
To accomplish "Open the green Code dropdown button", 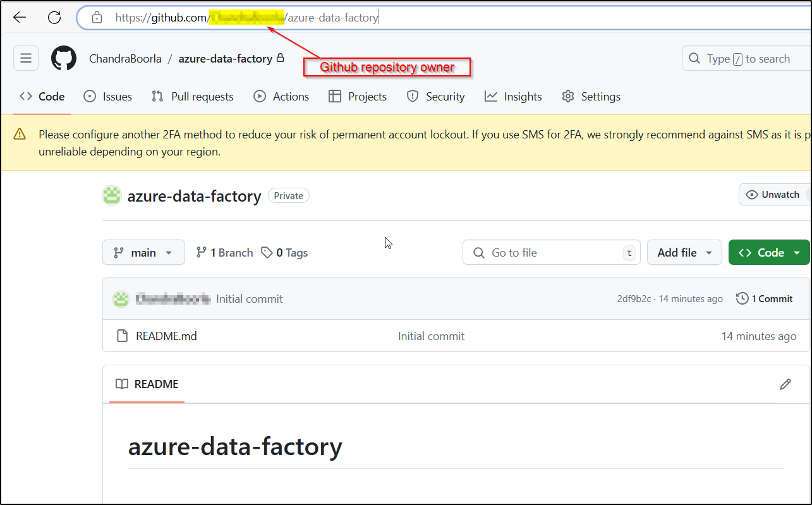I will point(769,252).
